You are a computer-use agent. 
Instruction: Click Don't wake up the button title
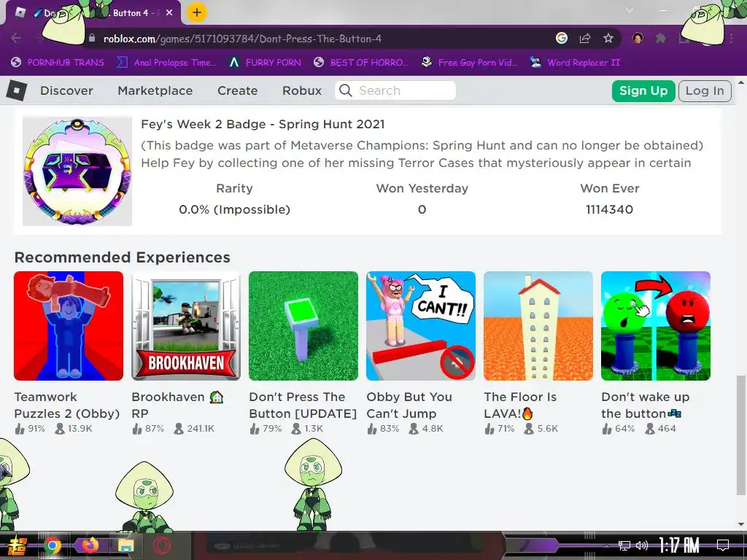[x=645, y=405]
